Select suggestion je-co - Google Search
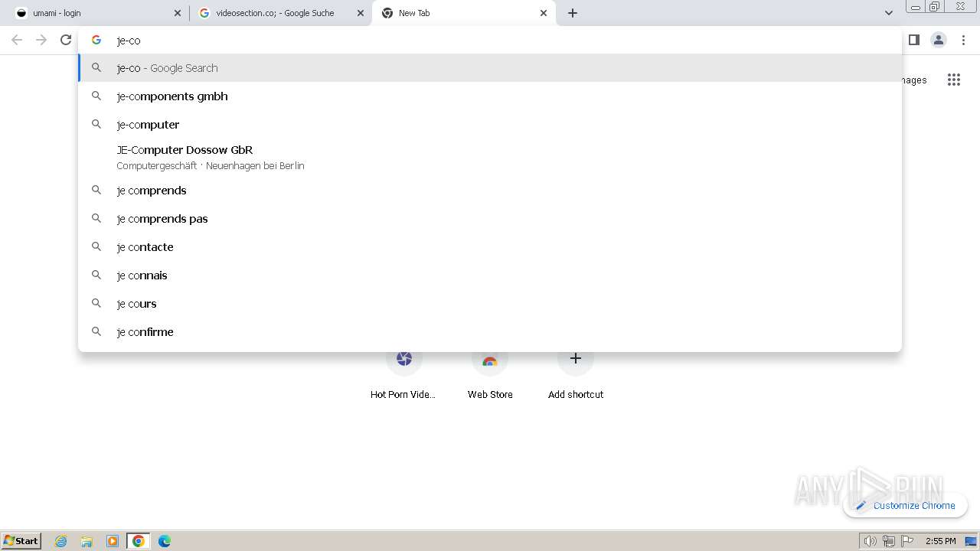The image size is (980, 551). [x=490, y=68]
